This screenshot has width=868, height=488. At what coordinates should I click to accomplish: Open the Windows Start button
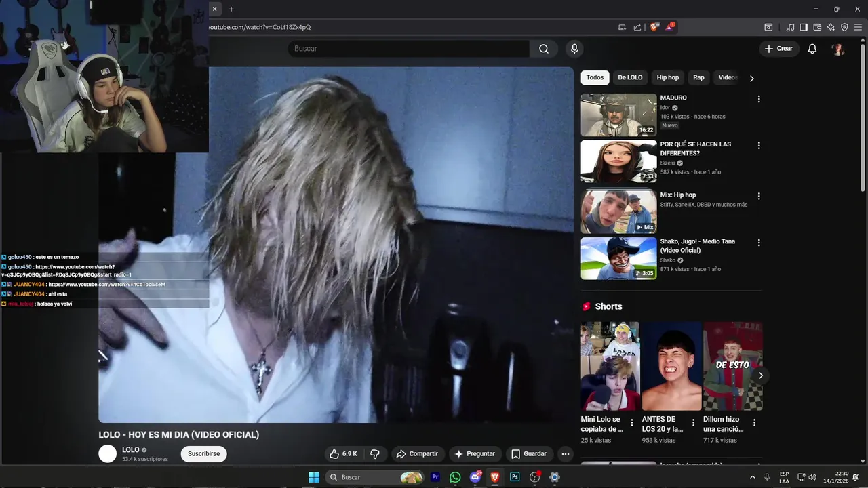pyautogui.click(x=314, y=477)
